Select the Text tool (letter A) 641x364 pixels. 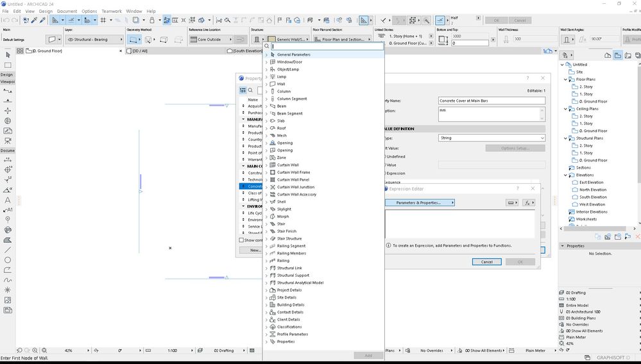click(8, 200)
